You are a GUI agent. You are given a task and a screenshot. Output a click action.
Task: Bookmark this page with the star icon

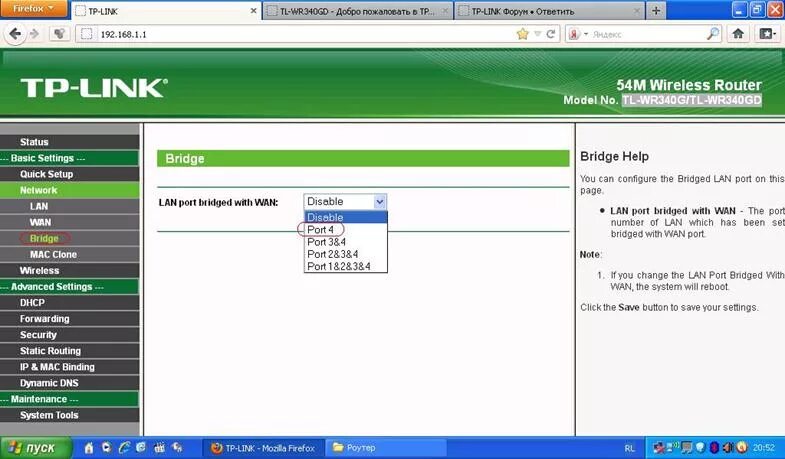[522, 34]
